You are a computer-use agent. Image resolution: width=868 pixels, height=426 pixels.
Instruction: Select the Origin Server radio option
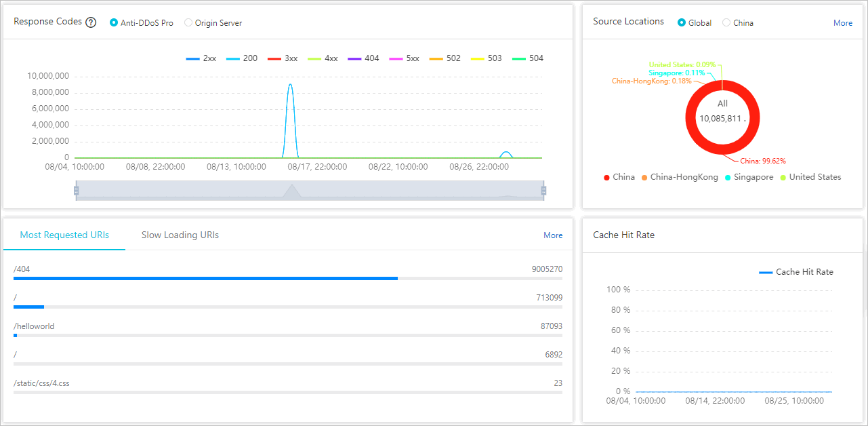pyautogui.click(x=213, y=23)
